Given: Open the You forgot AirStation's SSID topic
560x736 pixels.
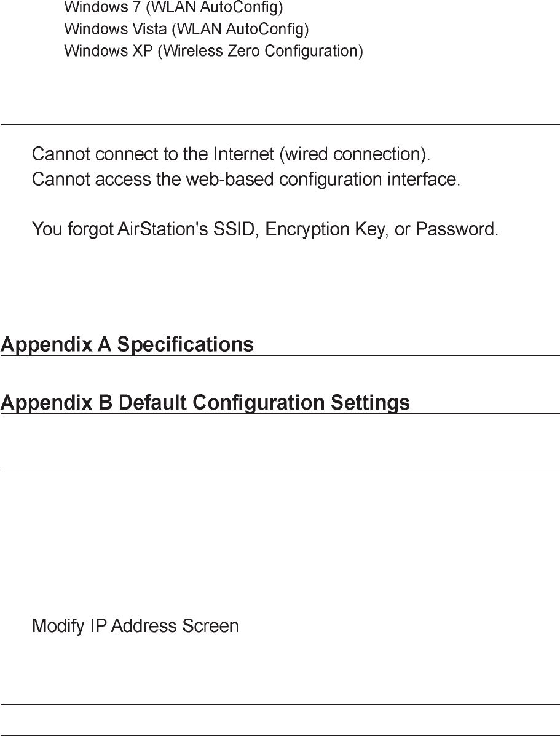Looking at the screenshot, I should point(265,229).
